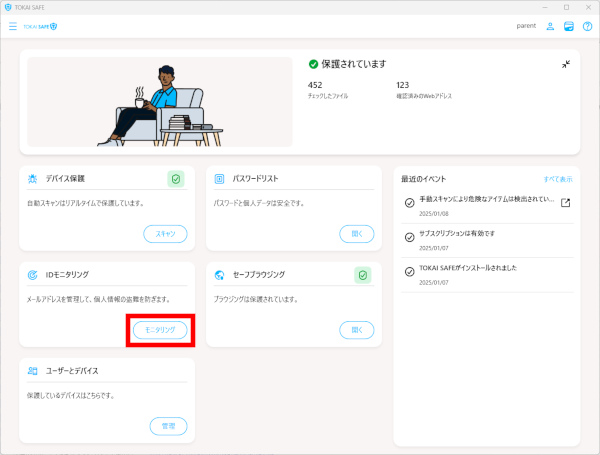The image size is (600, 455).
Task: Start a scan with スキャン button
Action: (165, 234)
